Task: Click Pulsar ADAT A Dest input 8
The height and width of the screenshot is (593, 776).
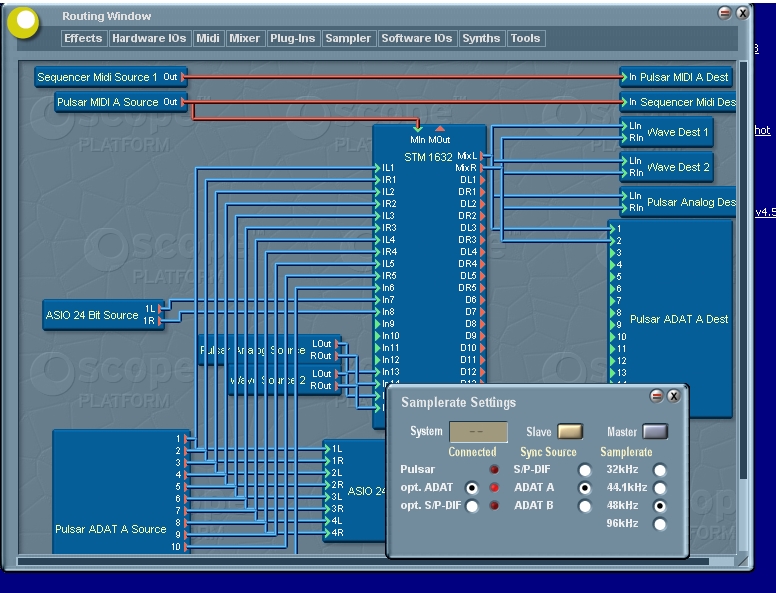Action: (x=613, y=313)
